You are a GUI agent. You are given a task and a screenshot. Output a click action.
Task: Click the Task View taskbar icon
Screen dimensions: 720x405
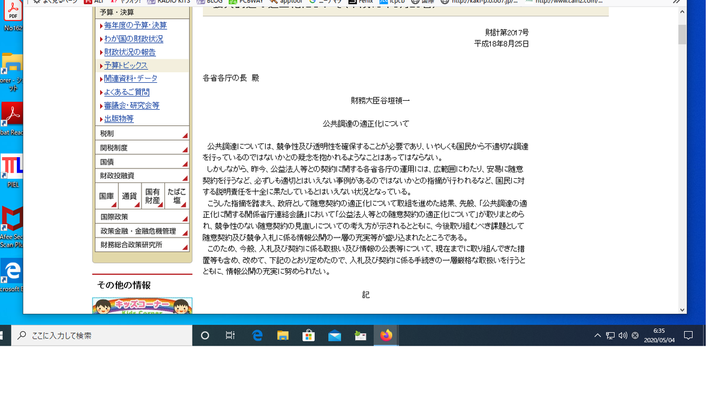230,336
